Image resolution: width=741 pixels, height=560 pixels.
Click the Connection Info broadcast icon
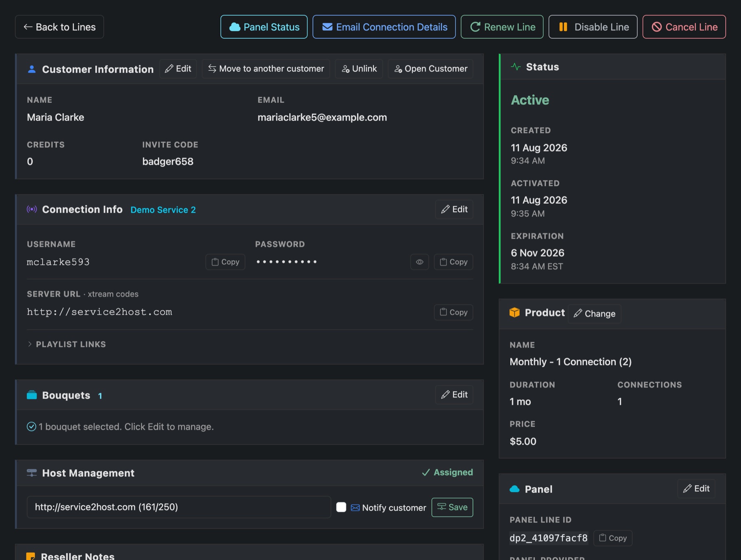(x=32, y=209)
